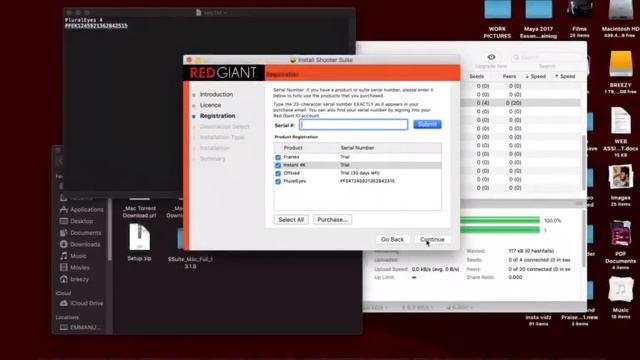Screen dimensions: 640x360
Task: Uncheck the PluralEyes product checkbox
Action: point(278,181)
